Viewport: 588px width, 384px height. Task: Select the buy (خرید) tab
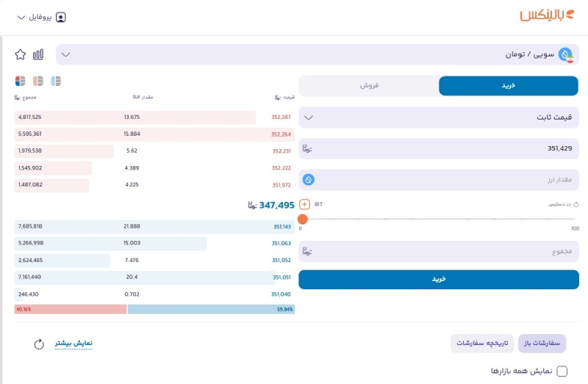point(509,86)
